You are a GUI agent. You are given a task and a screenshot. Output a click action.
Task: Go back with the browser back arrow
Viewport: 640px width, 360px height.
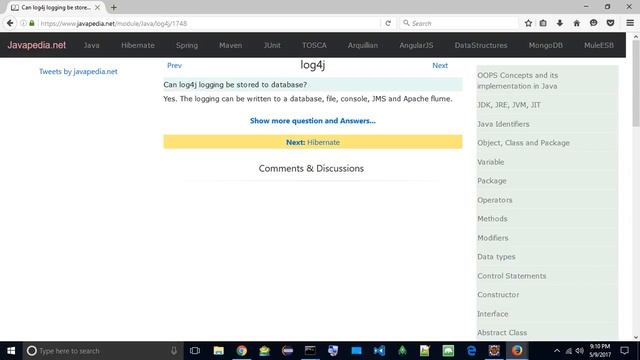point(10,23)
